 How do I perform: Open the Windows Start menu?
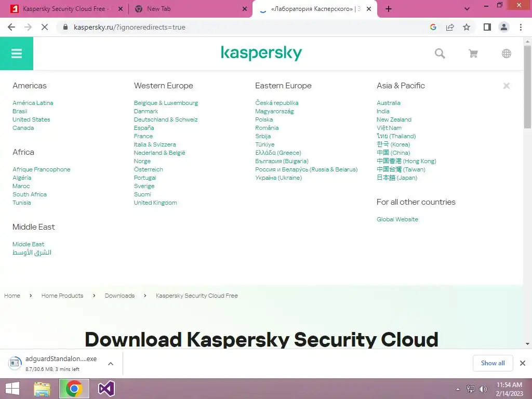[12, 389]
